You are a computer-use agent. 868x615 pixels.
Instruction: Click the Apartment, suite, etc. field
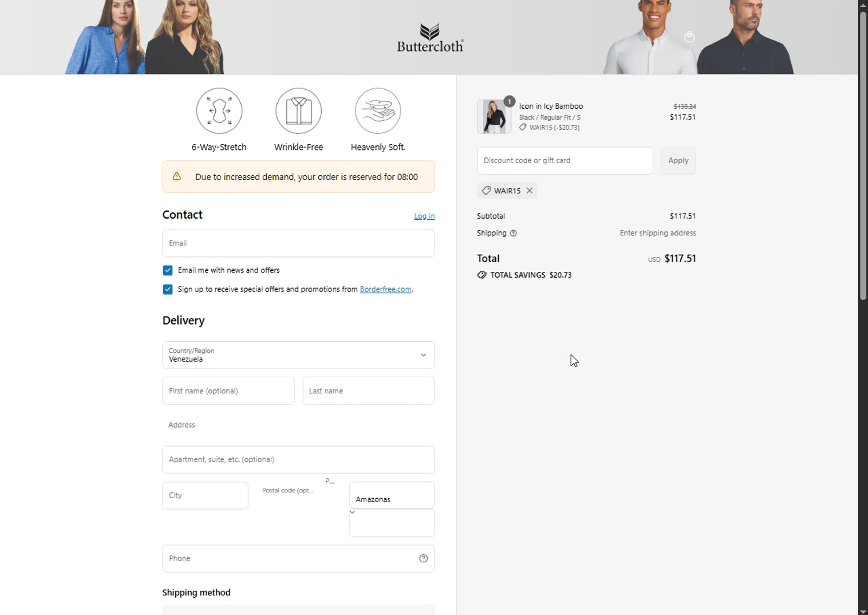(299, 459)
